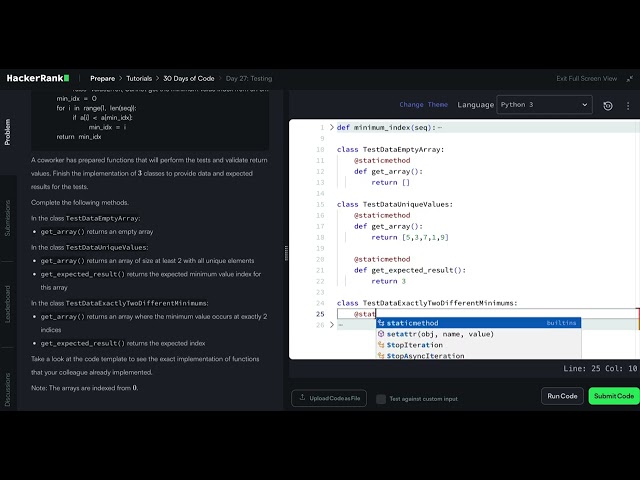Click the staticmethod suggestion icon
Image resolution: width=640 pixels, height=480 pixels.
(x=381, y=323)
